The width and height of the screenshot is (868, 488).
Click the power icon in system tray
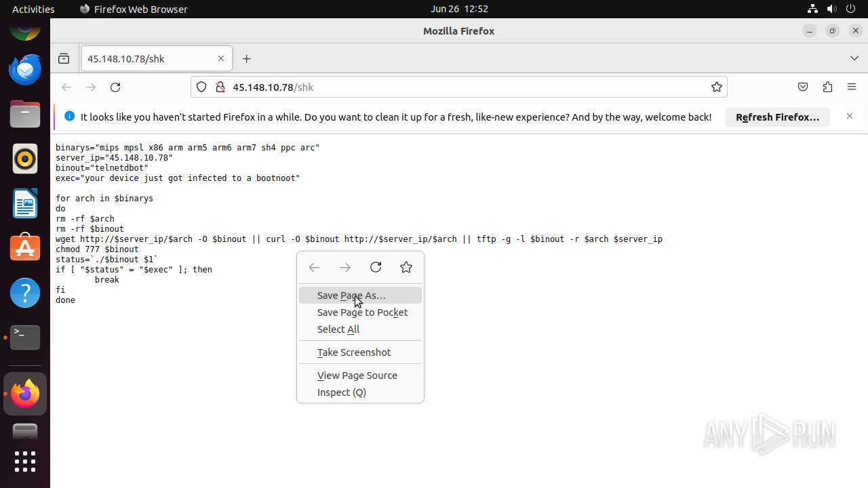tap(850, 9)
